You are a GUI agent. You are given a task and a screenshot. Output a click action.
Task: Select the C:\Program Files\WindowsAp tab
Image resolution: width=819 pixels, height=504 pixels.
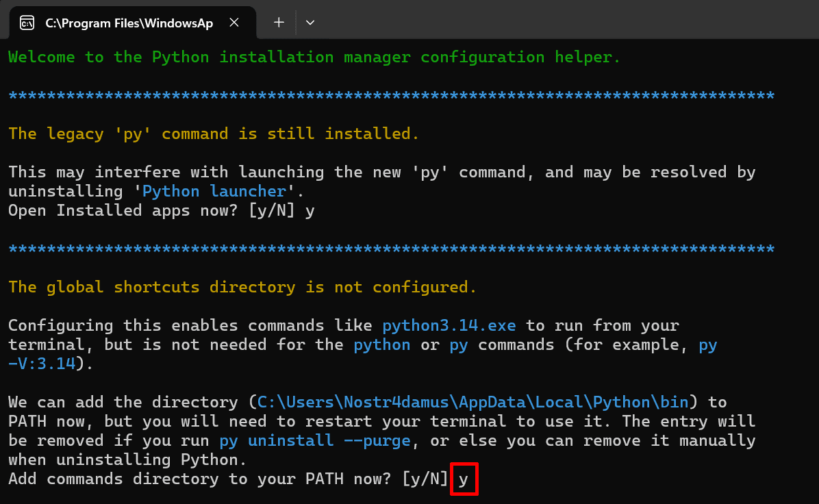[x=133, y=23]
